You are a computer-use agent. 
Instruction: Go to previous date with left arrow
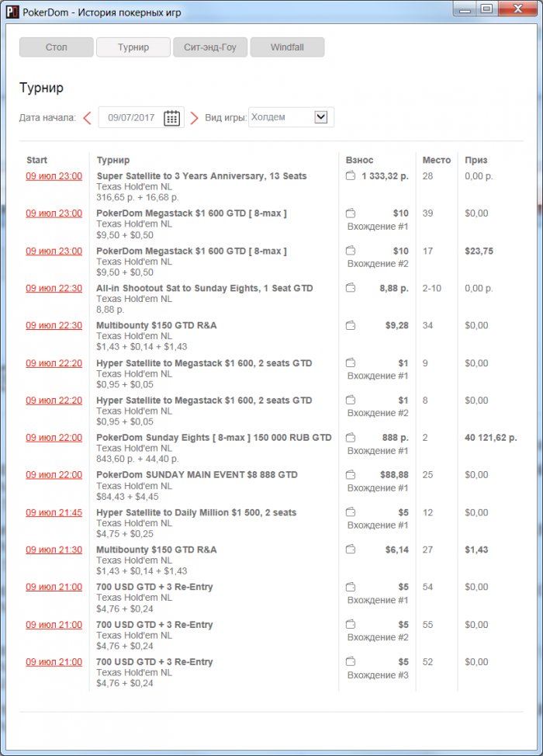point(87,118)
